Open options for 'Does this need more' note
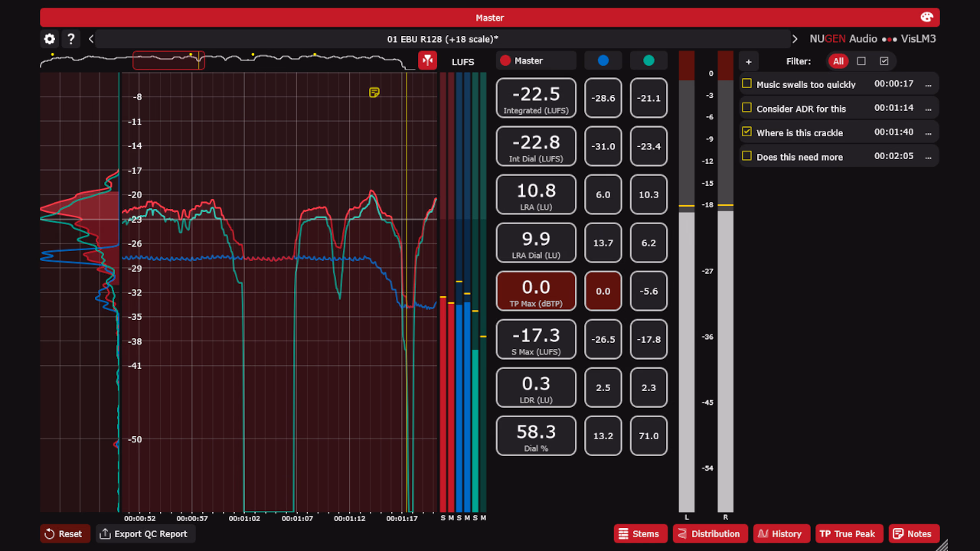Viewport: 980px width, 551px height. (929, 157)
